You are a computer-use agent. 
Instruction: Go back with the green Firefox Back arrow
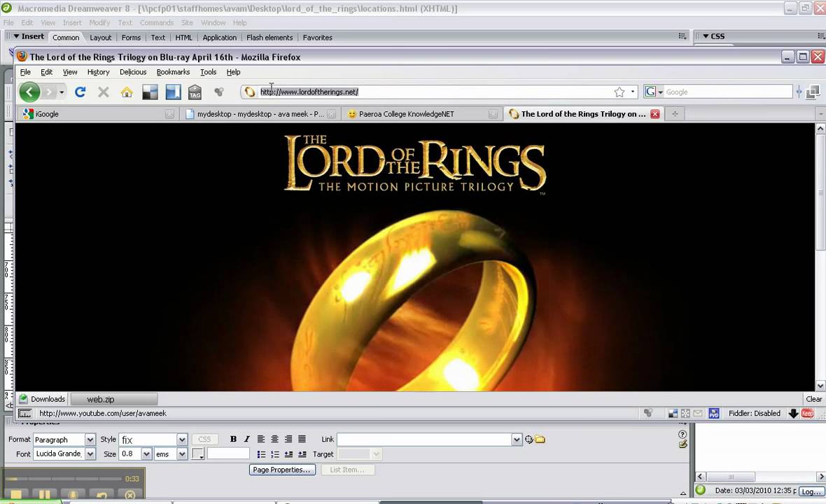coord(29,92)
